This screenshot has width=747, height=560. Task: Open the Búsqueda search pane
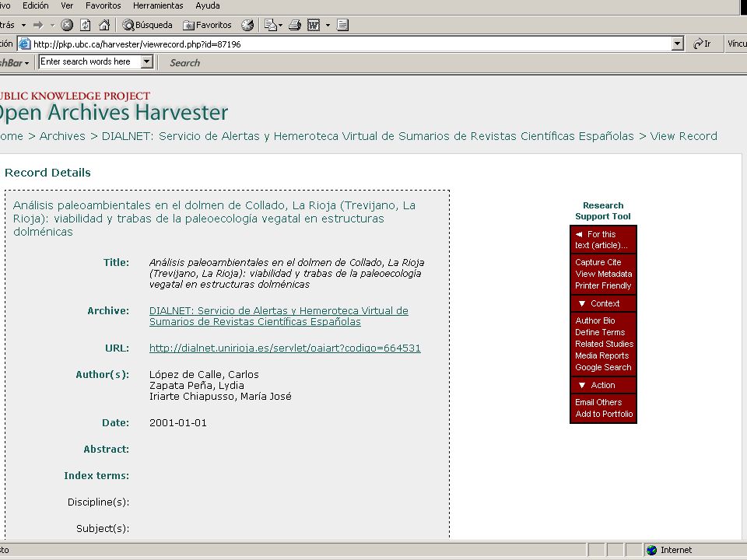148,25
